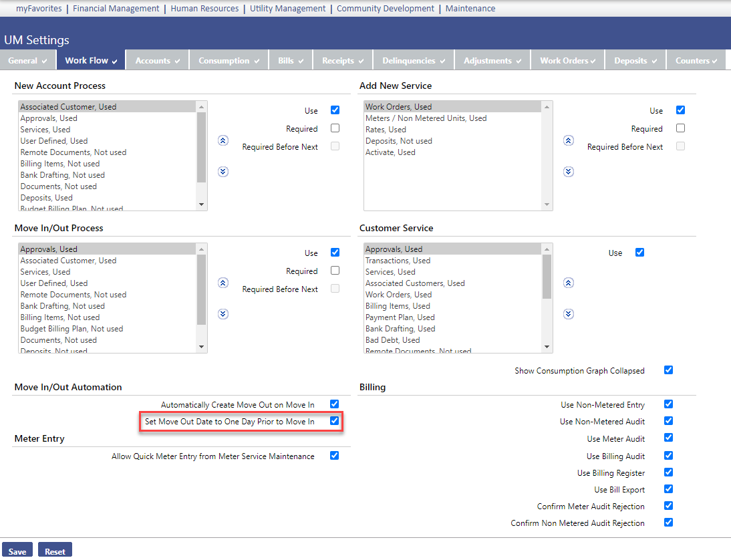Open Utility Management menu
731x560 pixels.
click(287, 9)
